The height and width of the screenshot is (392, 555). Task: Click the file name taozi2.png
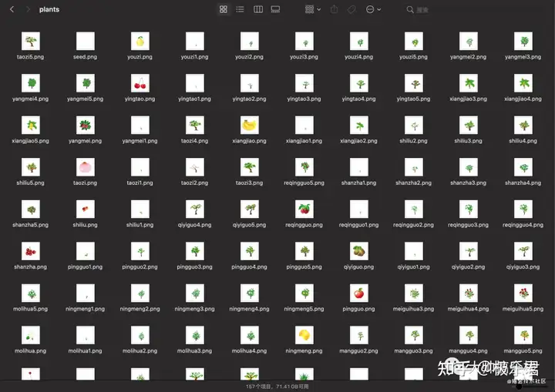click(x=195, y=183)
